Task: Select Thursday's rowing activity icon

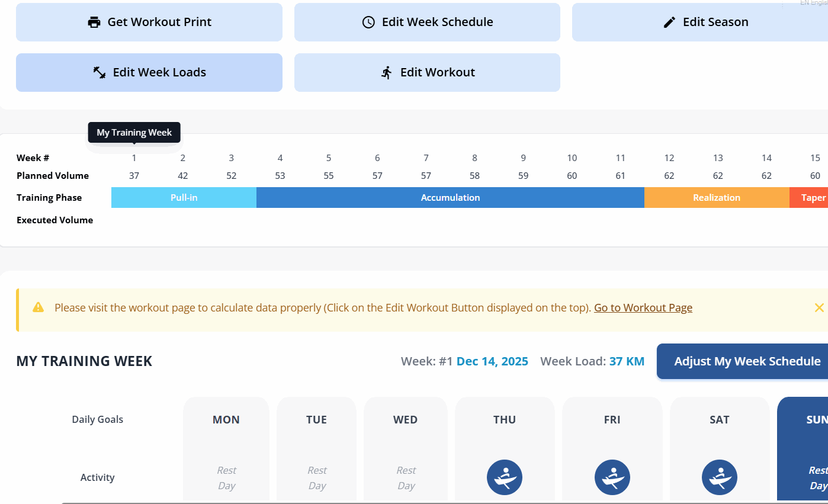Action: tap(505, 477)
